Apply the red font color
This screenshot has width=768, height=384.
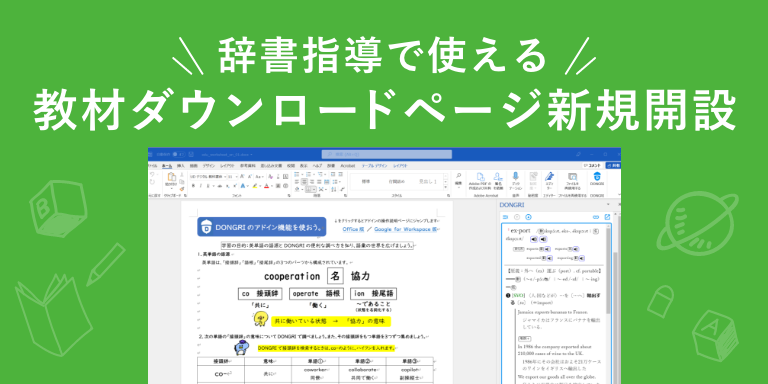266,186
